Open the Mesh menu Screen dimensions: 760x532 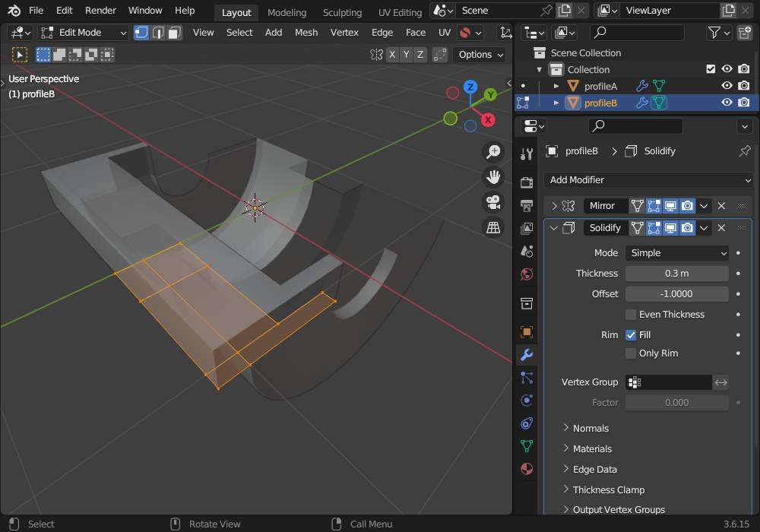(x=306, y=33)
